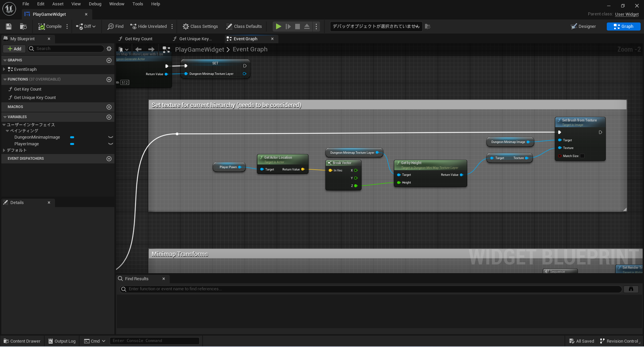Viewport: 644px width, 347px height.
Task: Expand the デフォルト category
Action: click(x=4, y=150)
